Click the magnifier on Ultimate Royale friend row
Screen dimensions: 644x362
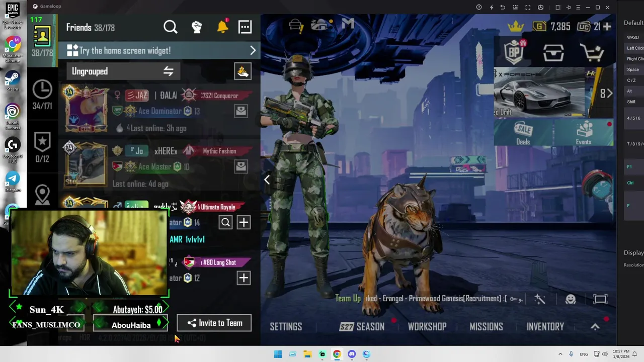[225, 222]
